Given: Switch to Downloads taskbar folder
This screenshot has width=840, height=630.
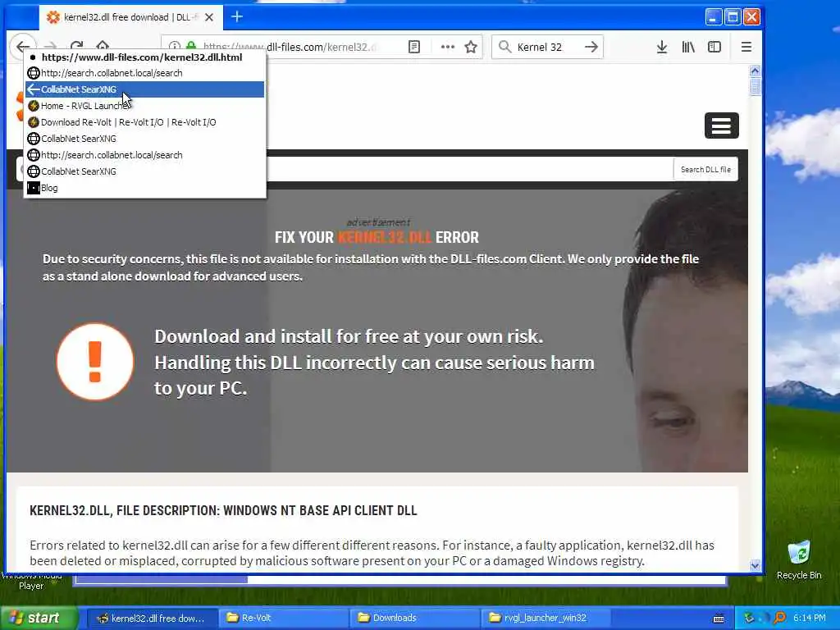Looking at the screenshot, I should (414, 618).
